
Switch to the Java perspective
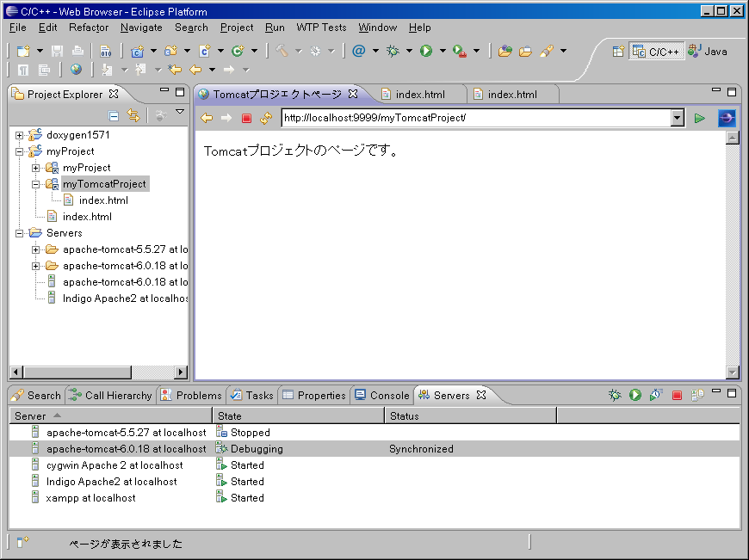707,52
